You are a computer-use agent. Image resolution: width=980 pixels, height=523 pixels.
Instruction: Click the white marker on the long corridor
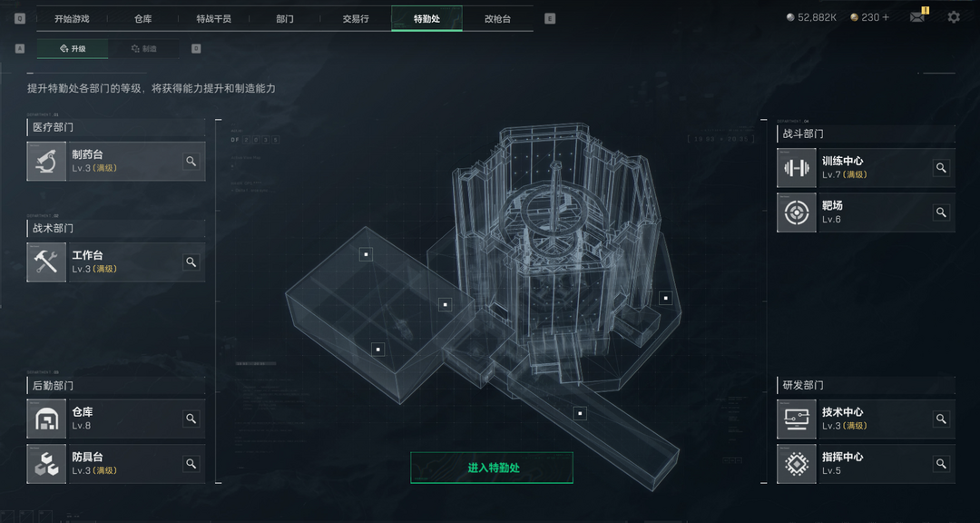click(x=580, y=413)
